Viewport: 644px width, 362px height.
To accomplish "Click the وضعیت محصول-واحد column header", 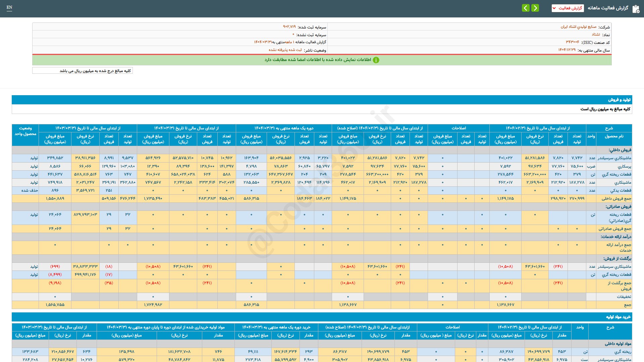I will 25,131.
